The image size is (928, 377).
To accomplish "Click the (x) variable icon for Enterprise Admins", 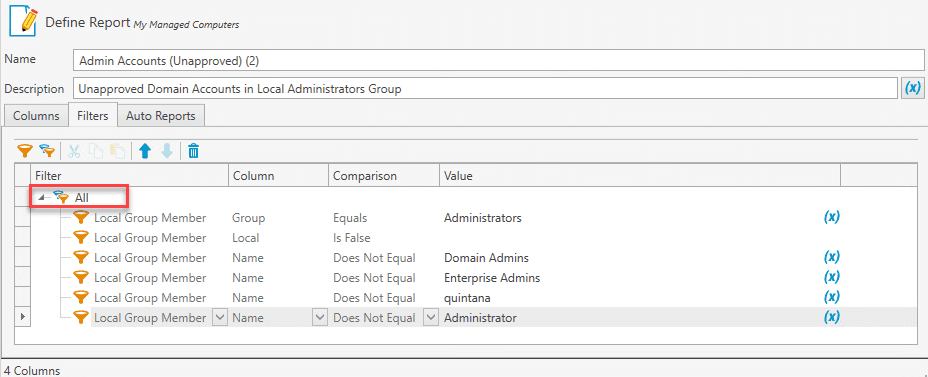I will click(832, 277).
